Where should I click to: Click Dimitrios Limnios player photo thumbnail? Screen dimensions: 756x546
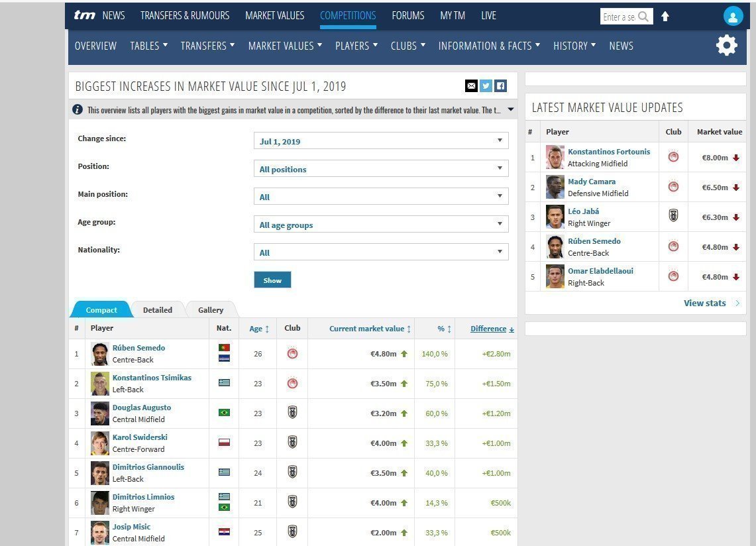pyautogui.click(x=100, y=503)
